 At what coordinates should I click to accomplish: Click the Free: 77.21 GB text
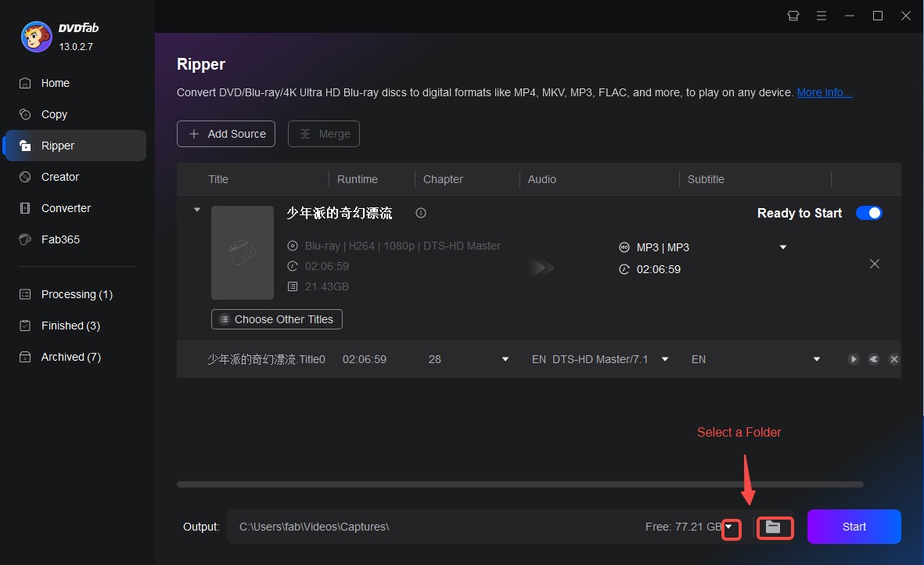coord(683,527)
